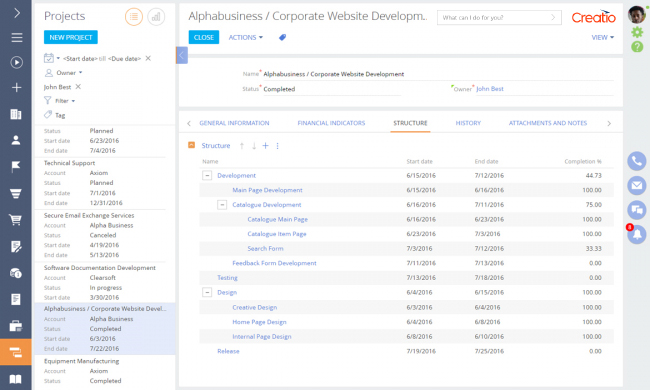The width and height of the screenshot is (650, 390).
Task: Open the green help question icon
Action: pos(637,46)
